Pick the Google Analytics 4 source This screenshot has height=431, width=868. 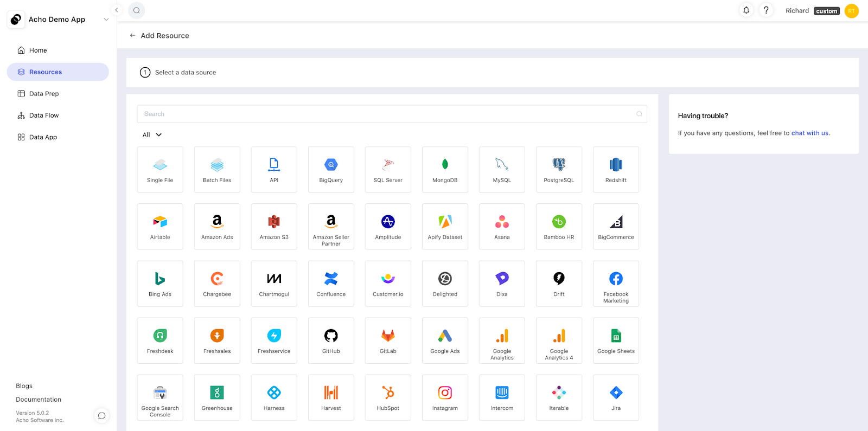point(559,340)
